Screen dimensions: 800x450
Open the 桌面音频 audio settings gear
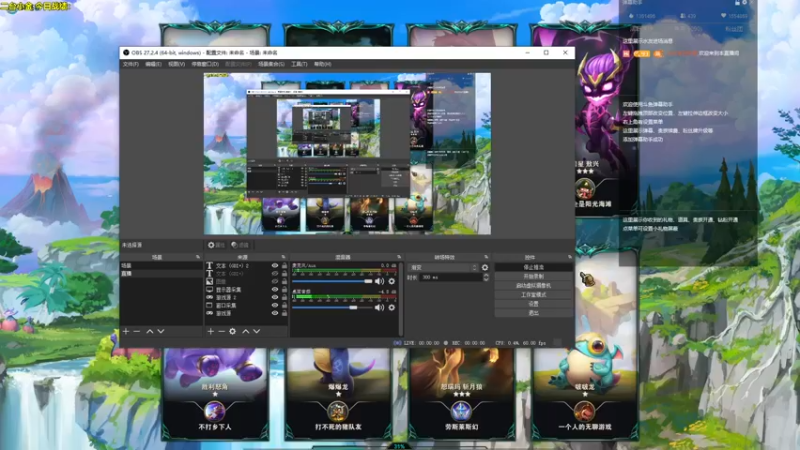392,308
